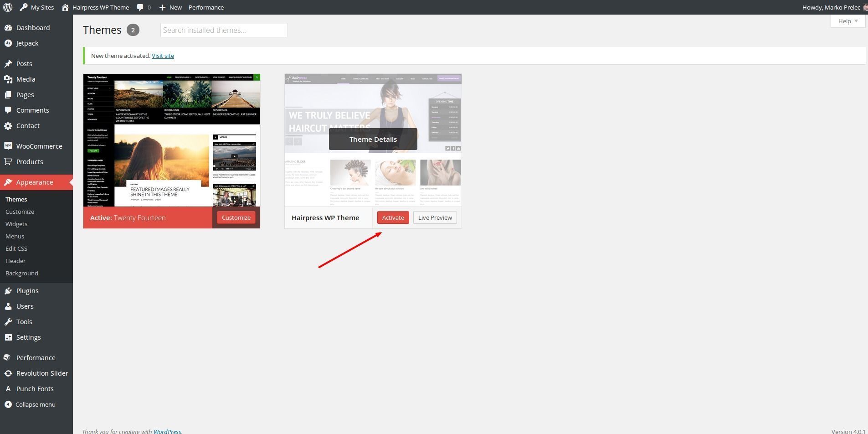Activate the Hairpress WP Theme
Image resolution: width=868 pixels, height=434 pixels.
(393, 217)
